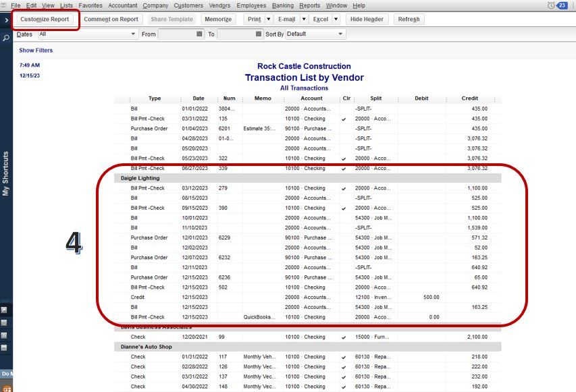Click the Date column header

tap(199, 99)
